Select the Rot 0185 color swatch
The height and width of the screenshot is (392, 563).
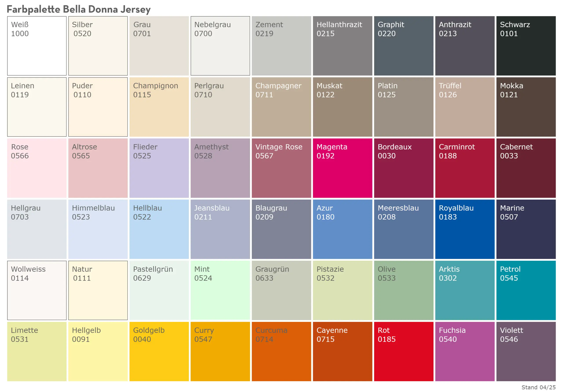pyautogui.click(x=404, y=352)
